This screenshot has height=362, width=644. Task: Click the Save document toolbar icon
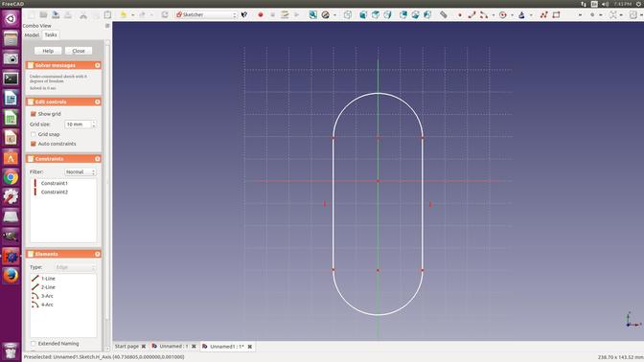[x=56, y=14]
